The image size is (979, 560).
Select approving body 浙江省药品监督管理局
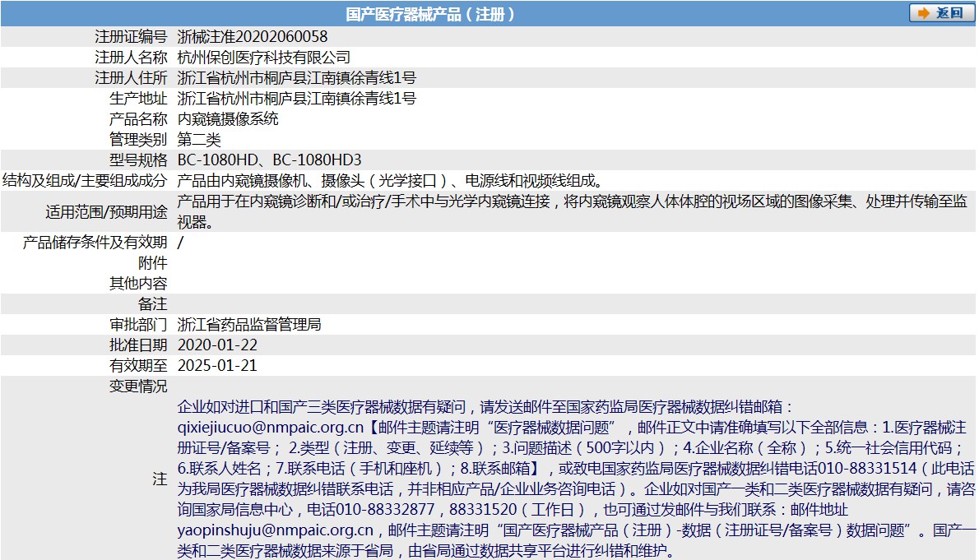click(249, 326)
